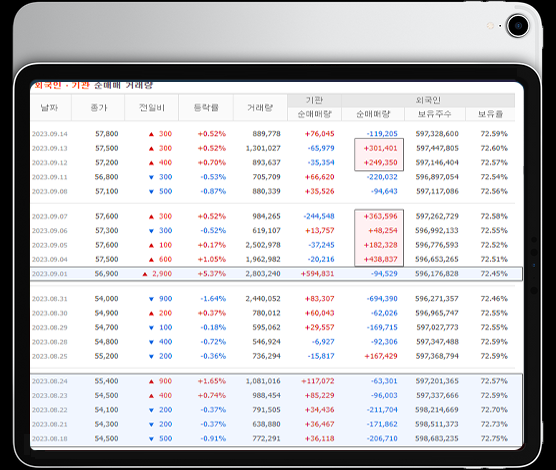Screen dimensions: 556x470
Task: Click foreign net buy value +167,429
Action: click(381, 356)
